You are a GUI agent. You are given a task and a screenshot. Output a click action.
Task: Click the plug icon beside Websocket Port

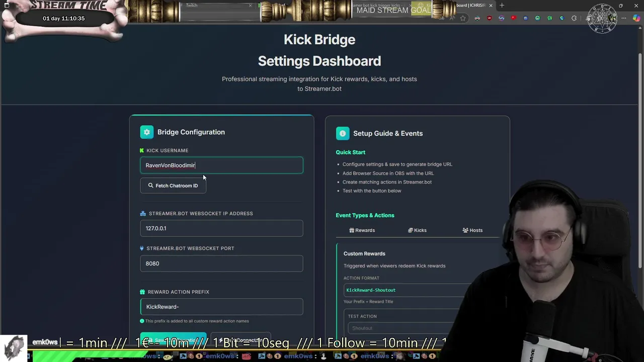point(142,248)
